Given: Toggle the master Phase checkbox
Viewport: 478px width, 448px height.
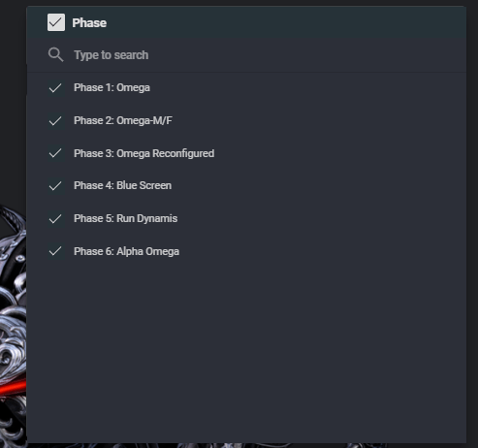Looking at the screenshot, I should 56,22.
